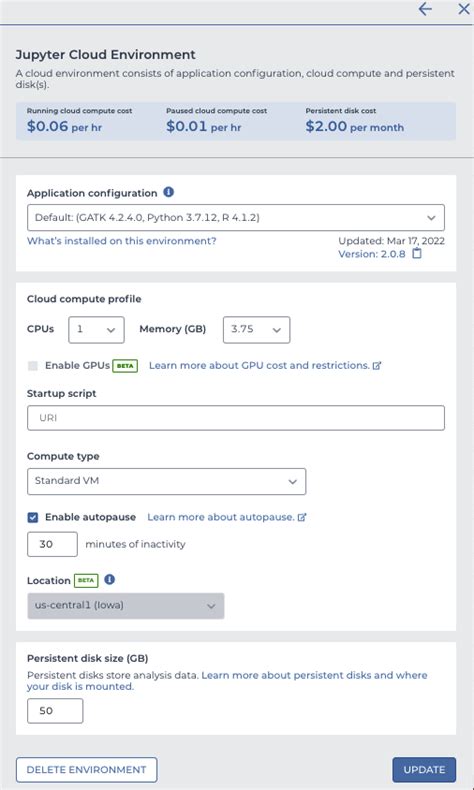Open the Memory (GB) dropdown
The height and width of the screenshot is (790, 474).
point(256,330)
